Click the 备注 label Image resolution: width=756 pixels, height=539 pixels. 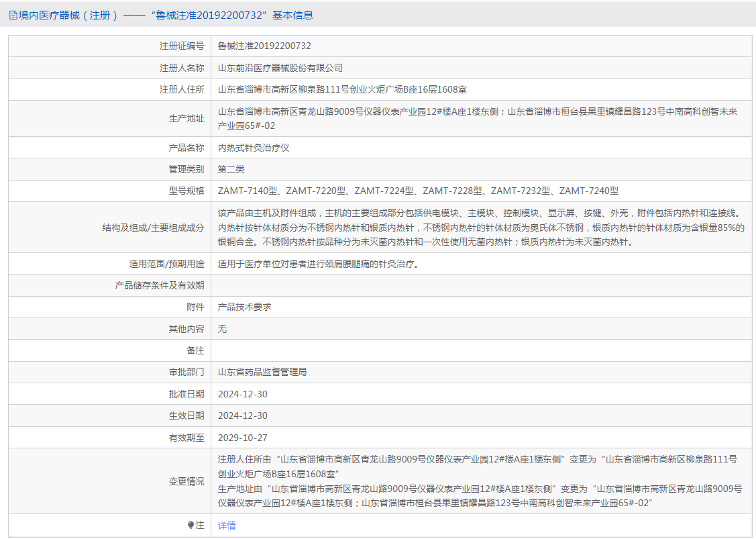pos(195,351)
